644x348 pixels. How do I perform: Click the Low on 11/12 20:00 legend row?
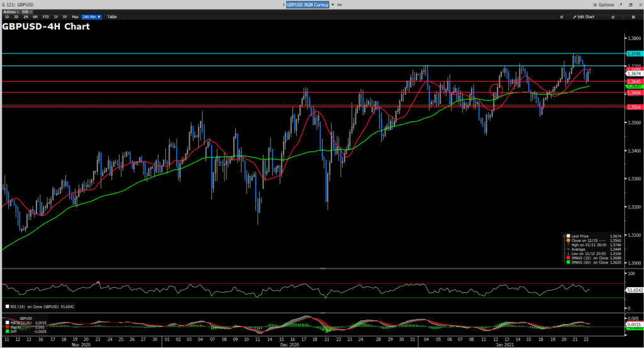pyautogui.click(x=594, y=254)
